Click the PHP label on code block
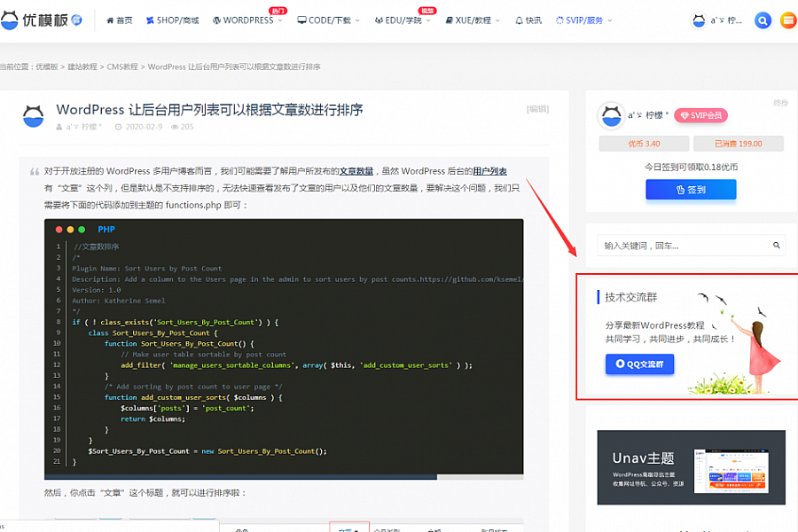The image size is (798, 532). (x=106, y=230)
